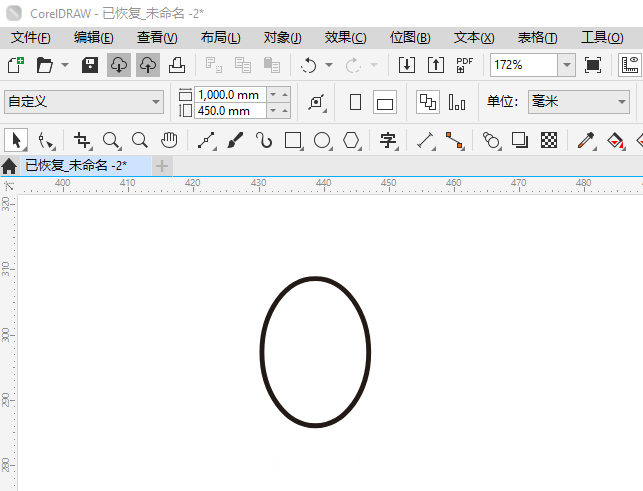Click the page width 1,000.0 mm field
The image size is (643, 491).
click(x=229, y=94)
